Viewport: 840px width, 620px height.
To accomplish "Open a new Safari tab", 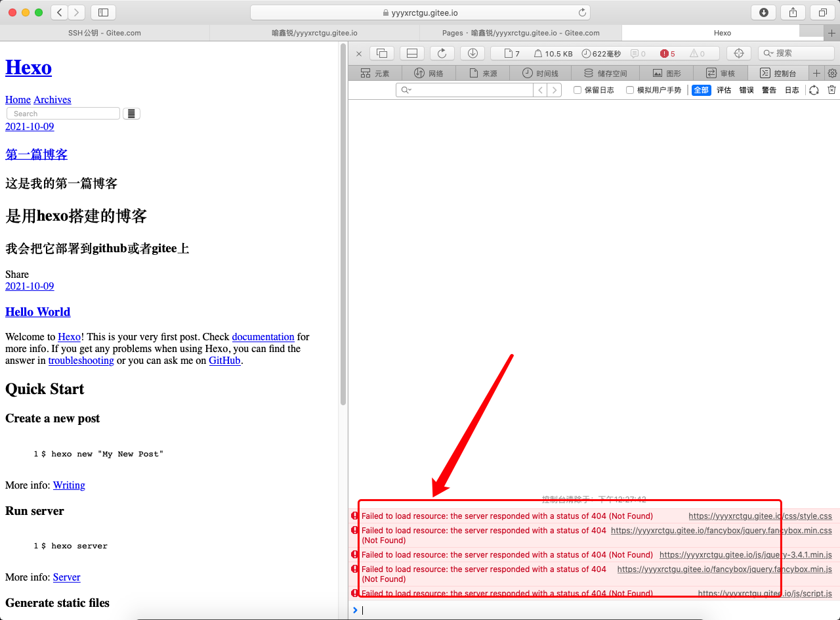I will [x=831, y=33].
